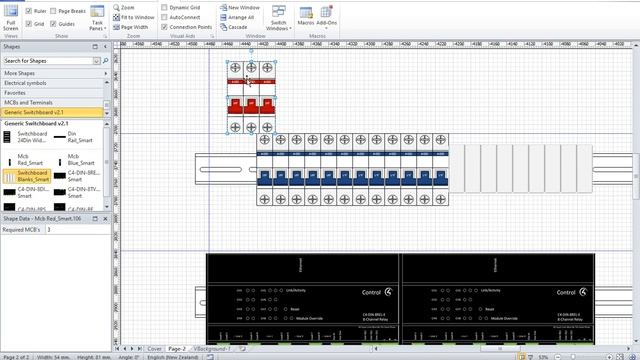Viewport: 640px width, 360px height.
Task: Select the Generic Switchboard v2.1 stencil
Action: [x=52, y=112]
